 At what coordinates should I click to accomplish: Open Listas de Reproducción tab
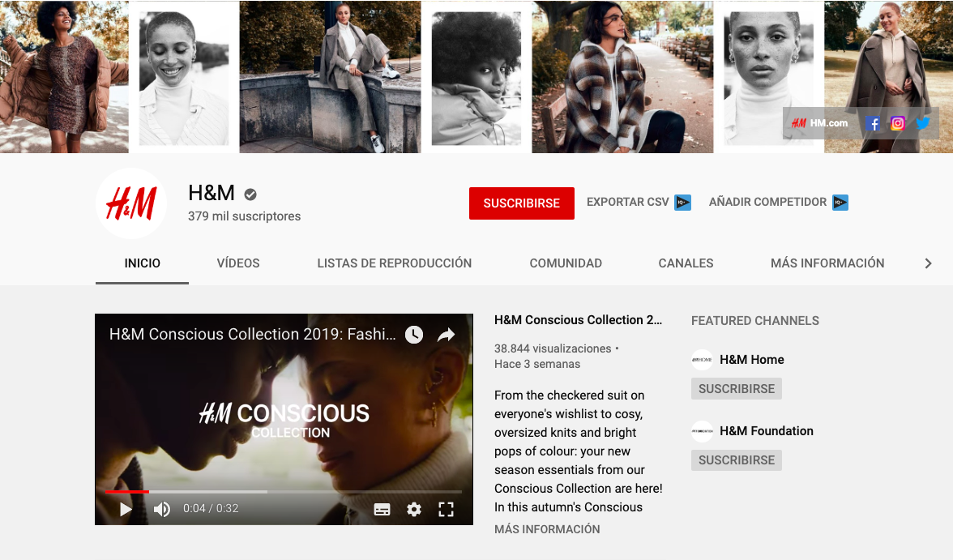[395, 263]
